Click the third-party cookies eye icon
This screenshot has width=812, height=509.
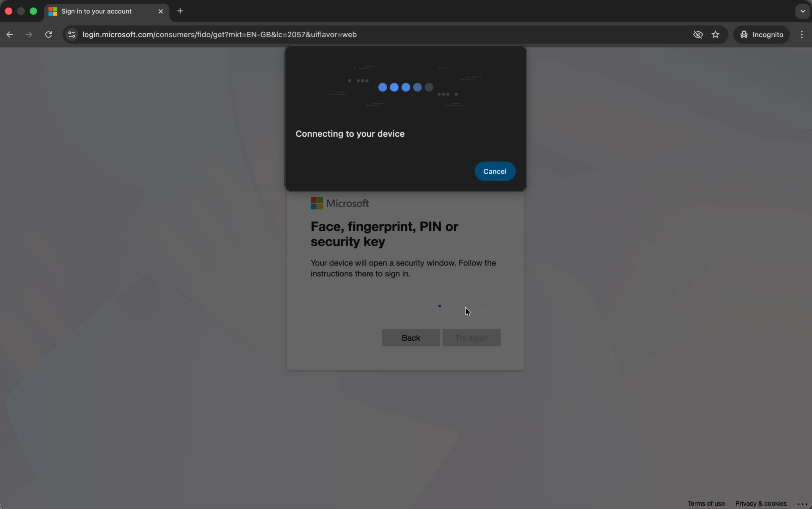click(697, 34)
